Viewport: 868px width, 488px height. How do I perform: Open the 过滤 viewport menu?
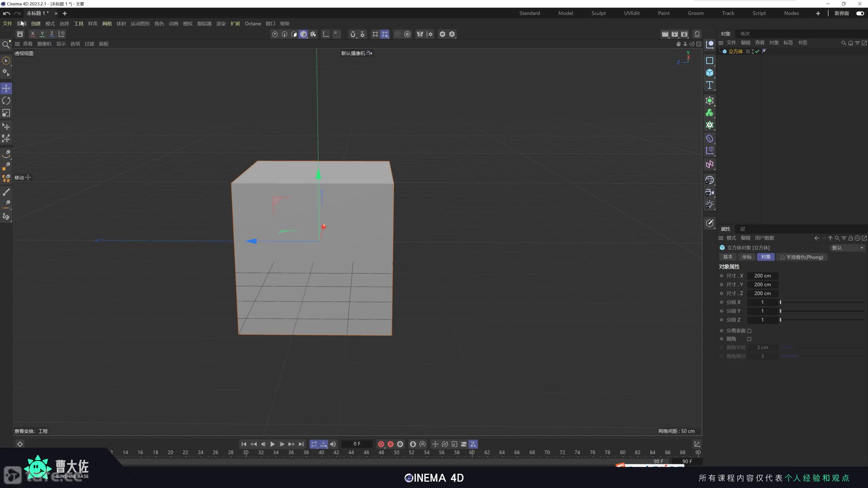tap(89, 44)
